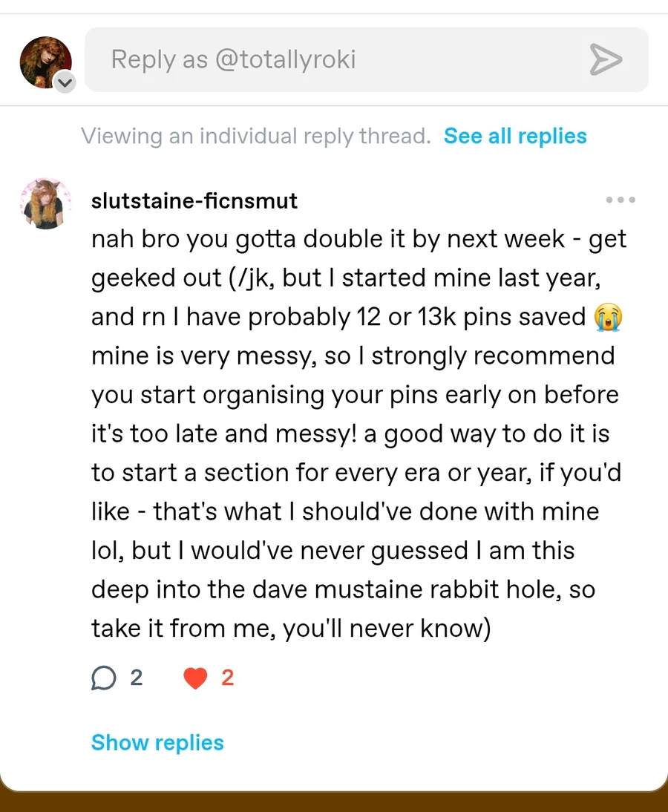Click the last line ending in never know
Image resolution: width=668 pixels, height=812 pixels.
coord(291,629)
